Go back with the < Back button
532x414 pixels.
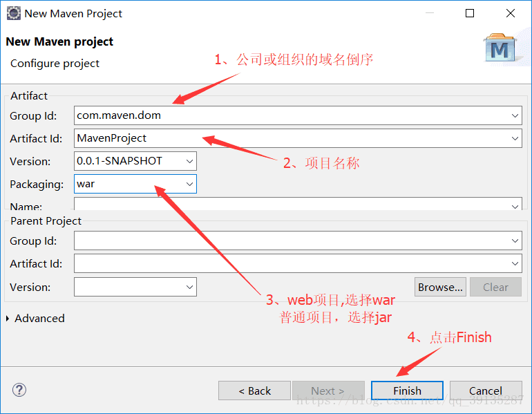click(x=254, y=391)
